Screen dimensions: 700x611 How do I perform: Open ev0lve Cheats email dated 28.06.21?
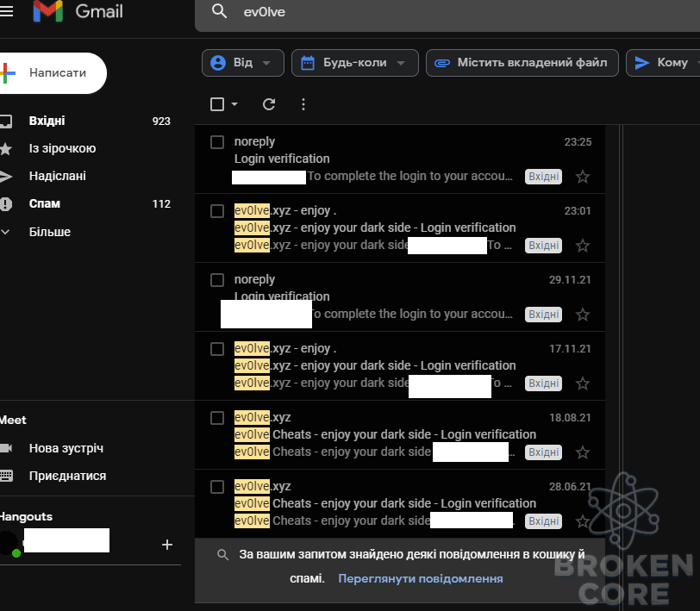[400, 504]
